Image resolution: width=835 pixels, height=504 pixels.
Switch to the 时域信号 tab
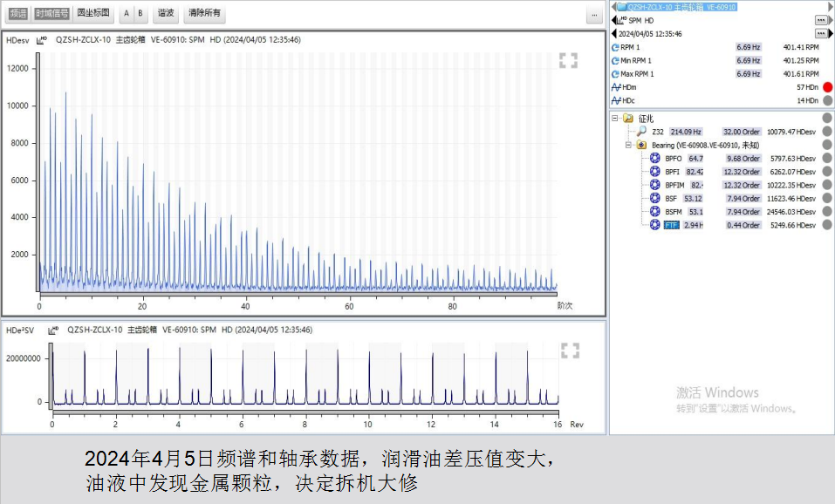(51, 13)
